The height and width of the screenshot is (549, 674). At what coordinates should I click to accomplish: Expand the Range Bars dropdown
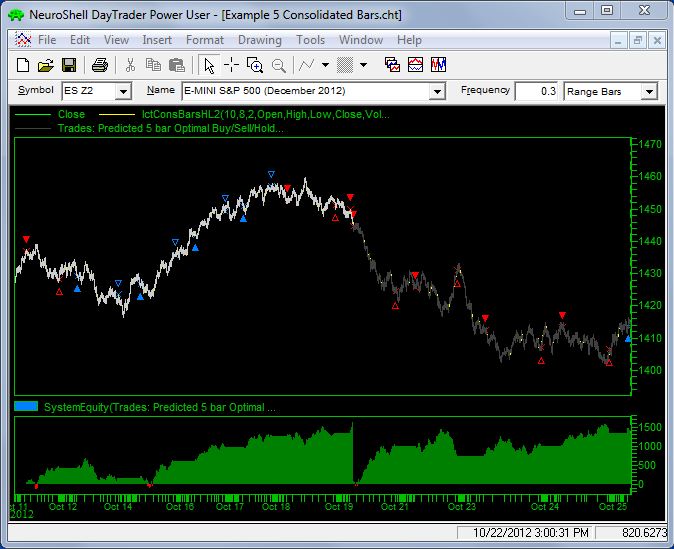pyautogui.click(x=649, y=92)
